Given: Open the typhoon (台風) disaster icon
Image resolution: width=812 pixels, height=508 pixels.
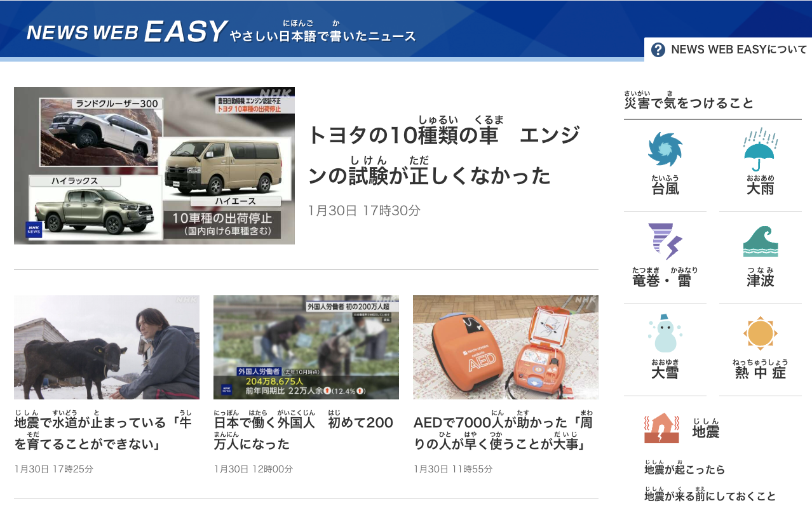Looking at the screenshot, I should click(x=665, y=150).
